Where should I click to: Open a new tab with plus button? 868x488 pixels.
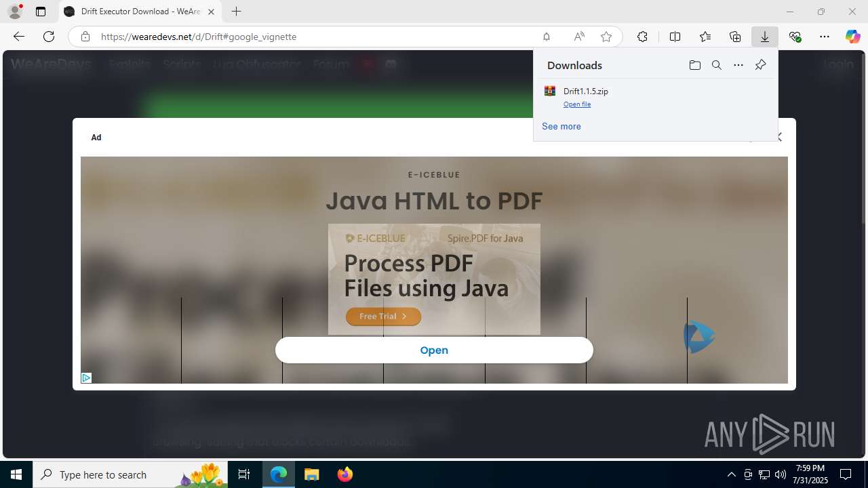tap(236, 12)
